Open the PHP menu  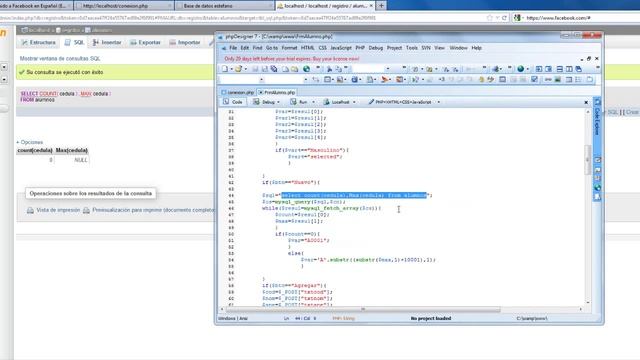click(x=360, y=48)
